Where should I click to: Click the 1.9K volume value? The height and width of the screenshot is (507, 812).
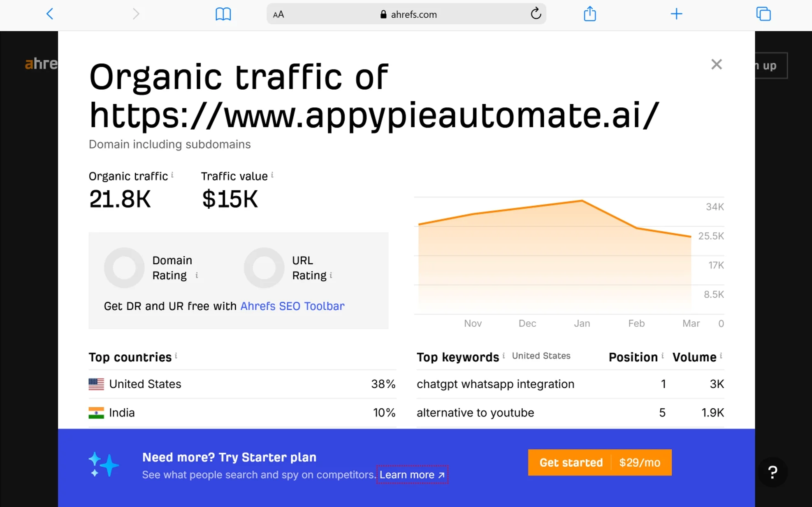pyautogui.click(x=712, y=413)
